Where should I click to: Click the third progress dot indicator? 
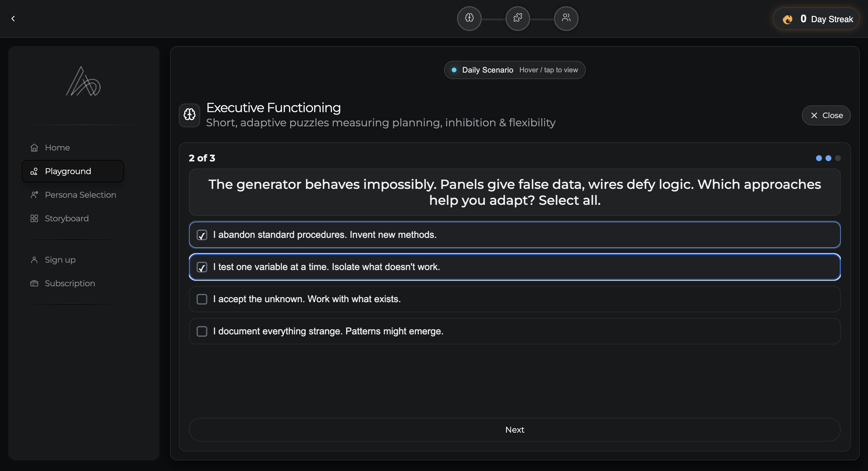coord(838,158)
